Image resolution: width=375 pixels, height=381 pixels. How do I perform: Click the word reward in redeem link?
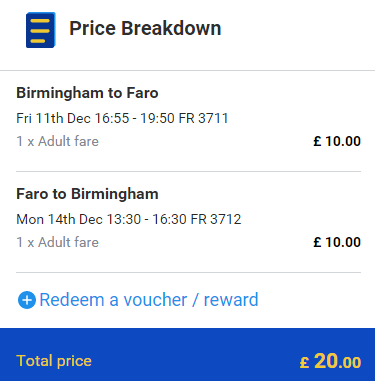(231, 300)
